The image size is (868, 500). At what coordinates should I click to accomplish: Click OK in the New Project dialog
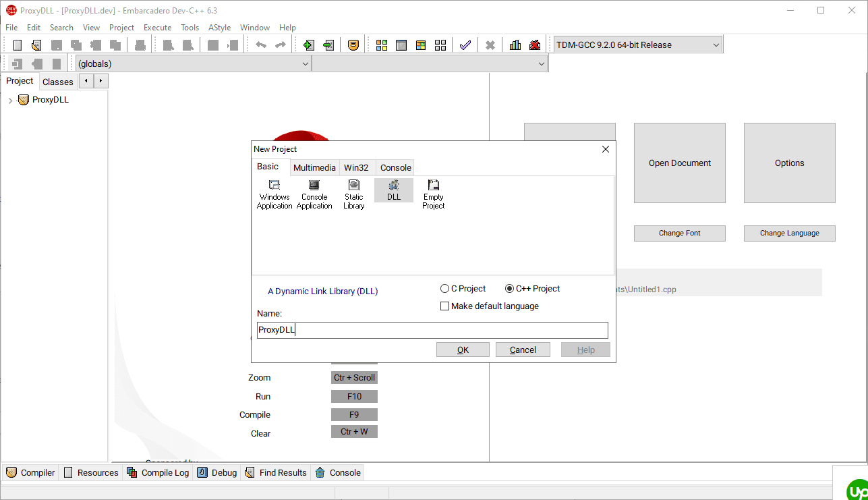pyautogui.click(x=463, y=350)
